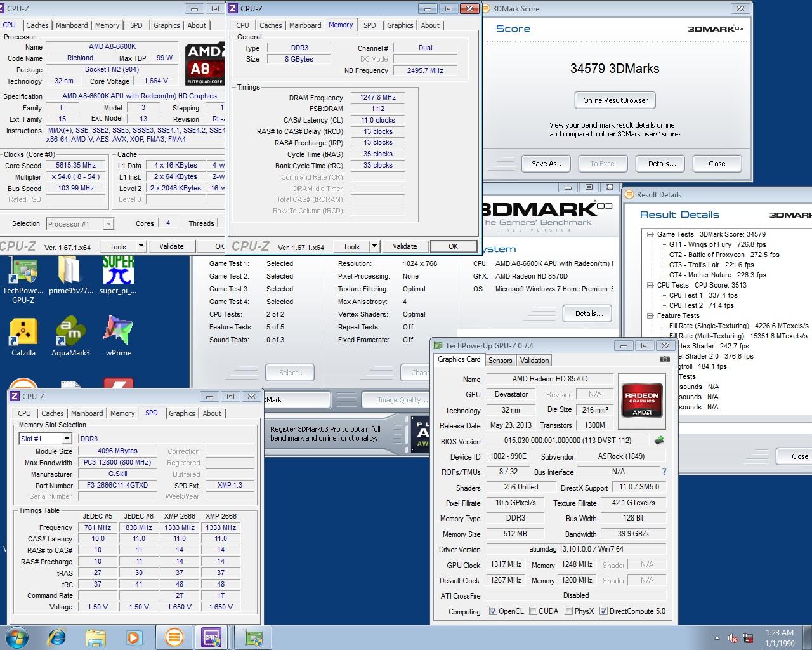Image resolution: width=812 pixels, height=650 pixels.
Task: Show hidden tray icons arrow
Action: pos(717,638)
